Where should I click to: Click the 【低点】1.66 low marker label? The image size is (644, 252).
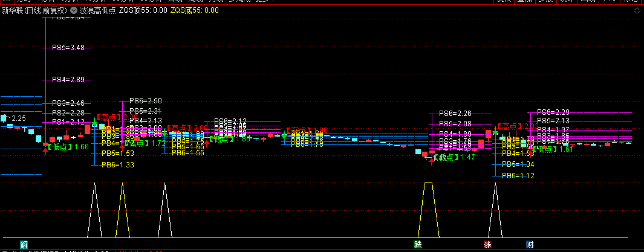[68, 146]
